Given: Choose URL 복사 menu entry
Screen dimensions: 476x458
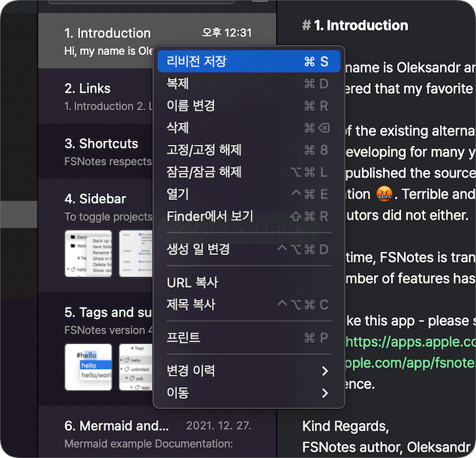Looking at the screenshot, I should [x=249, y=282].
